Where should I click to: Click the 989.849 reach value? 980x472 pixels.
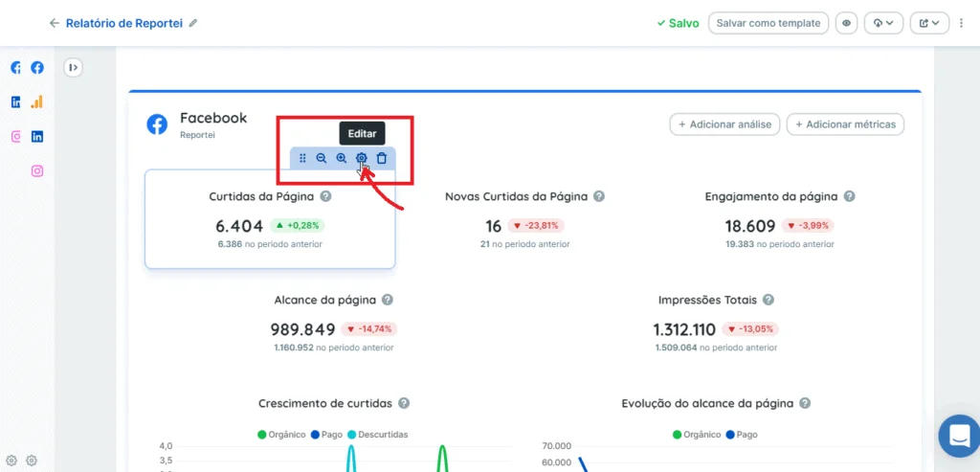coord(303,329)
